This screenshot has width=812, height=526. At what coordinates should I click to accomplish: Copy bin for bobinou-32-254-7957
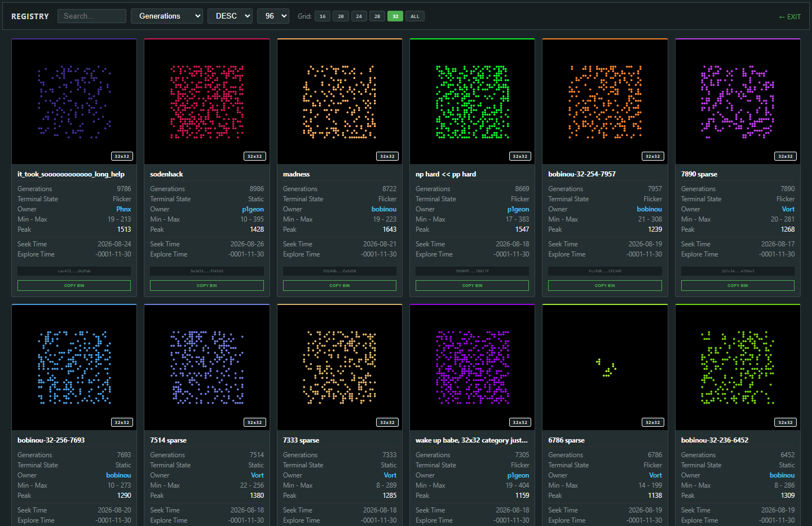coord(605,285)
